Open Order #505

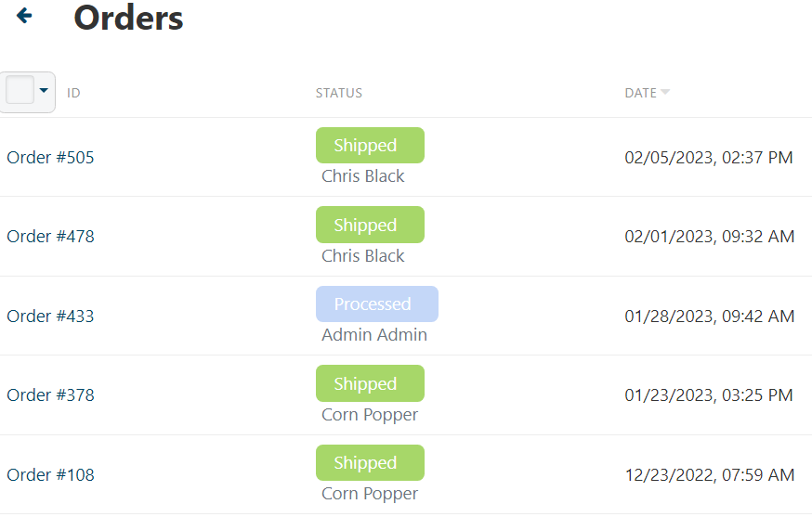tap(50, 157)
